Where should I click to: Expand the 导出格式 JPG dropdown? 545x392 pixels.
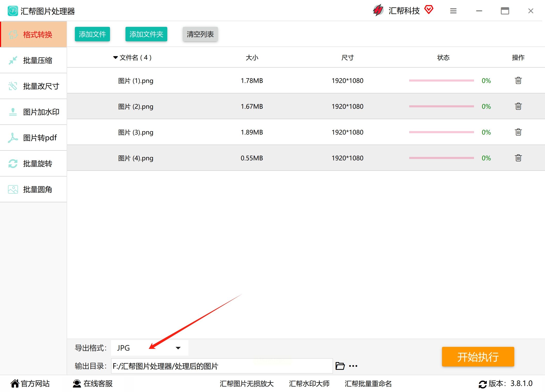click(x=178, y=348)
